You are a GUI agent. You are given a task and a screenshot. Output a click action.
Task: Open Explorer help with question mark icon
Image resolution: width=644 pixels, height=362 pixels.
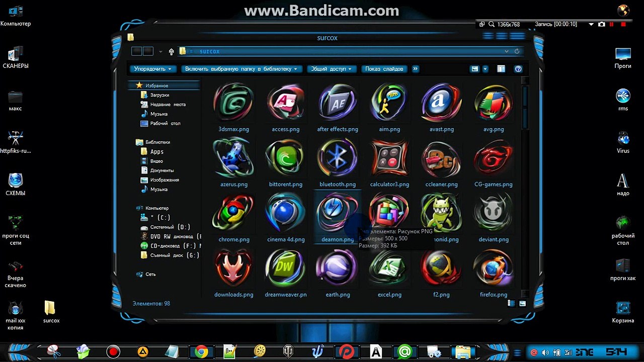(518, 69)
